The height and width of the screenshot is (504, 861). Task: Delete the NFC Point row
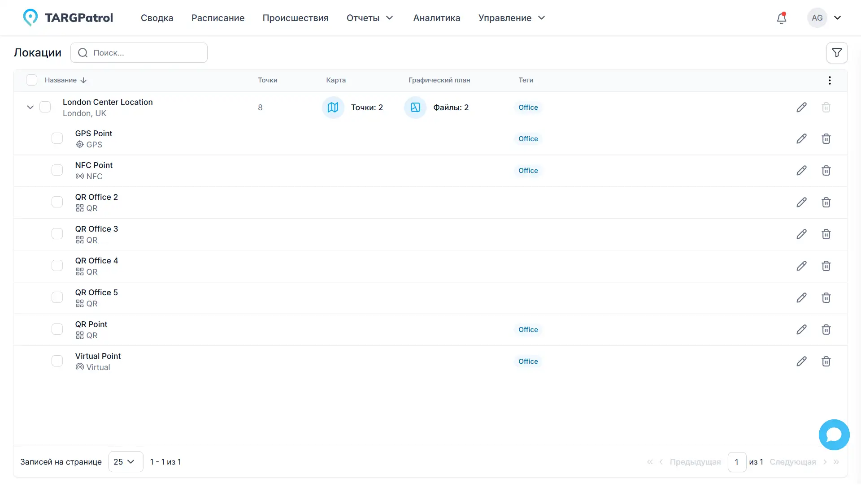click(826, 171)
